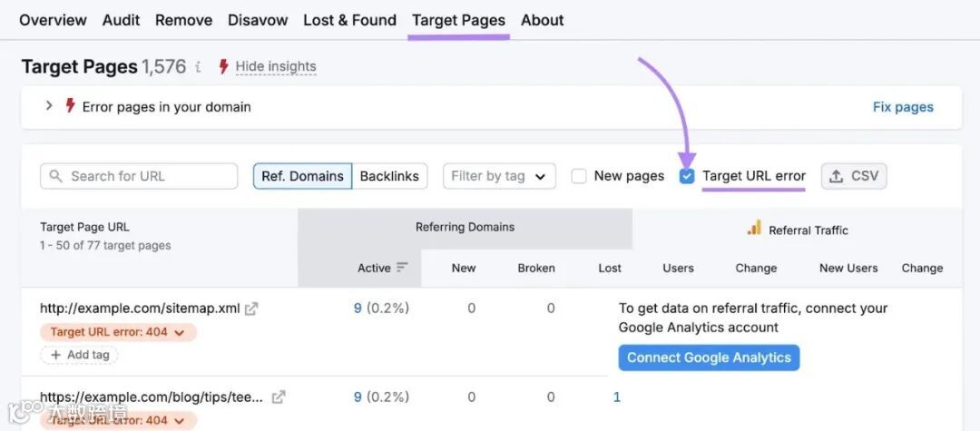Switch to the Backlinks view toggle
Viewport: 980px width, 431px height.
tap(389, 176)
